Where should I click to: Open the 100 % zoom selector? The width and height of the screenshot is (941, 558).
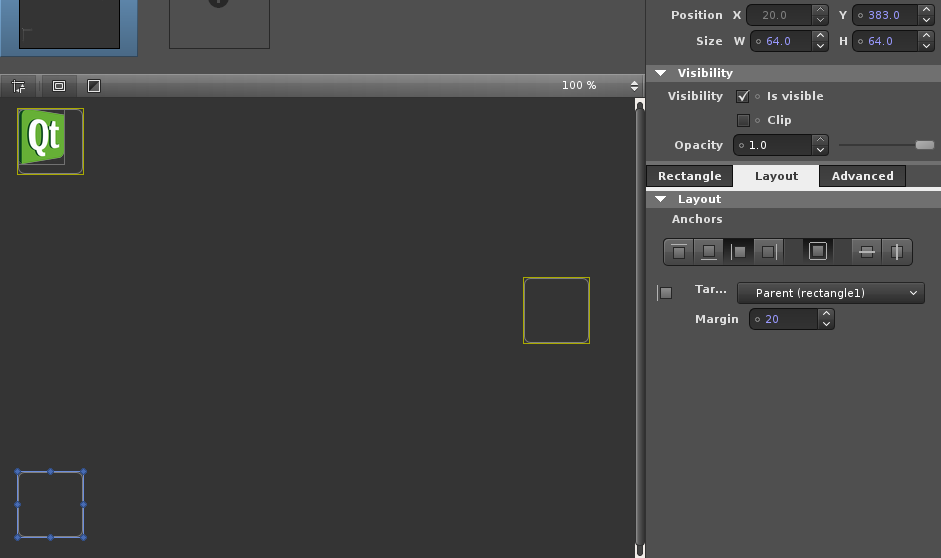click(x=634, y=86)
